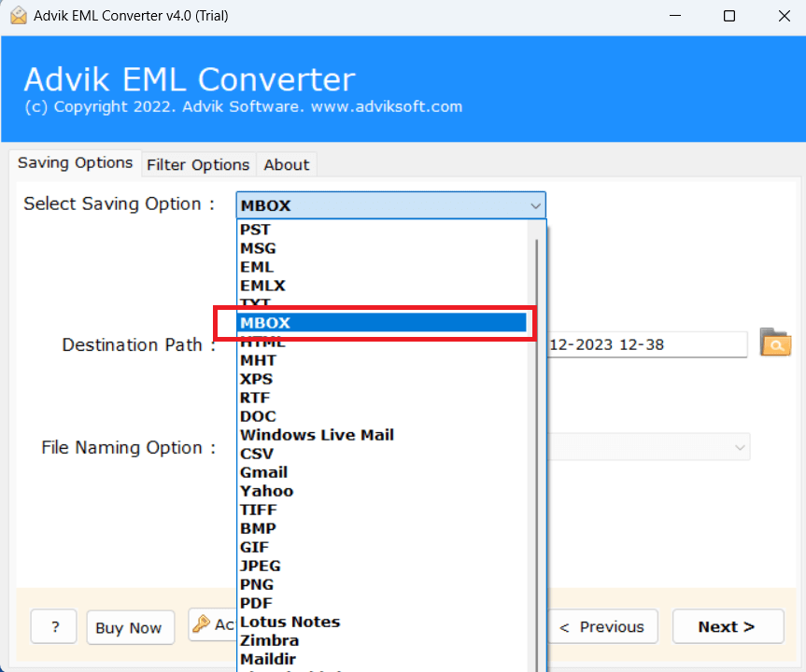The width and height of the screenshot is (806, 672).
Task: Click the dropdown list vertical scrollbar
Action: [x=537, y=447]
